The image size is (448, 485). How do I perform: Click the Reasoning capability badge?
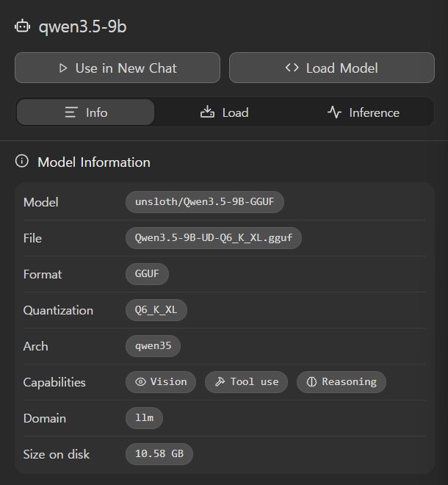[x=342, y=382]
